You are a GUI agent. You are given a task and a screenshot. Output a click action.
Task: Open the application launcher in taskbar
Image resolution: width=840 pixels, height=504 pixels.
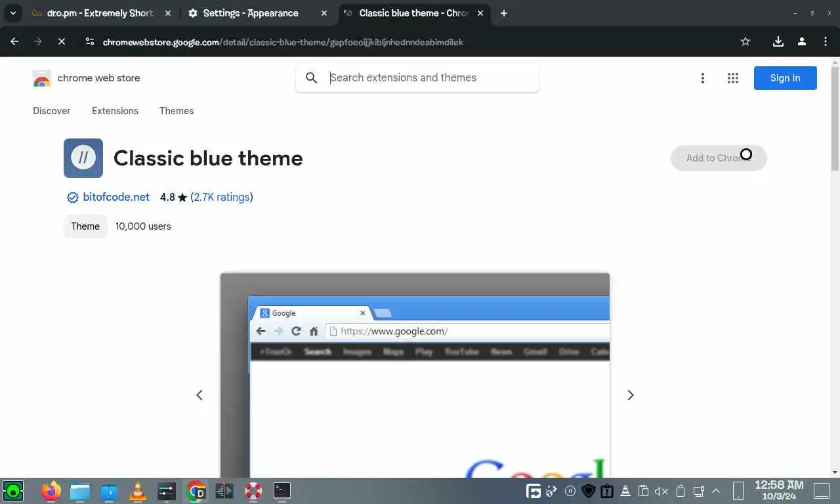[13, 490]
